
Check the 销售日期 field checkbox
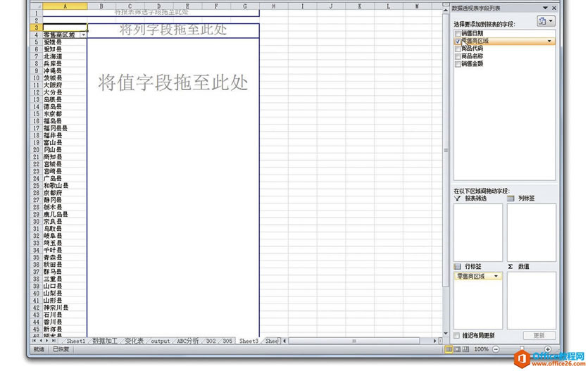pos(458,34)
